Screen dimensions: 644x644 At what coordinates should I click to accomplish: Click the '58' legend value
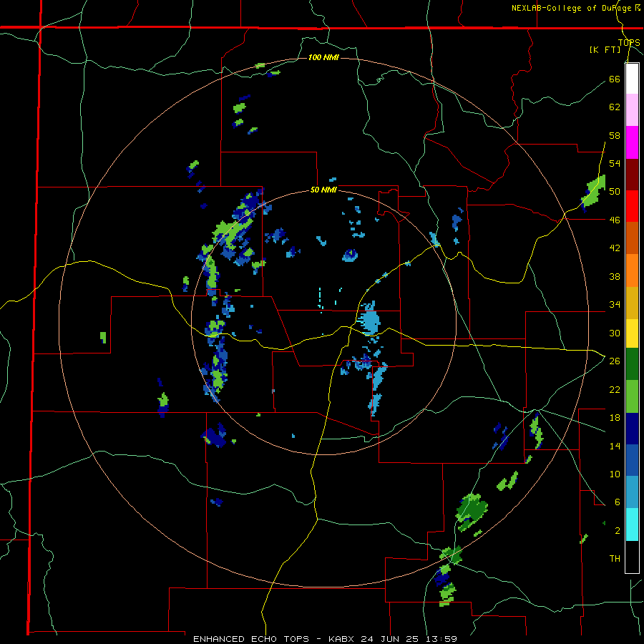point(615,135)
